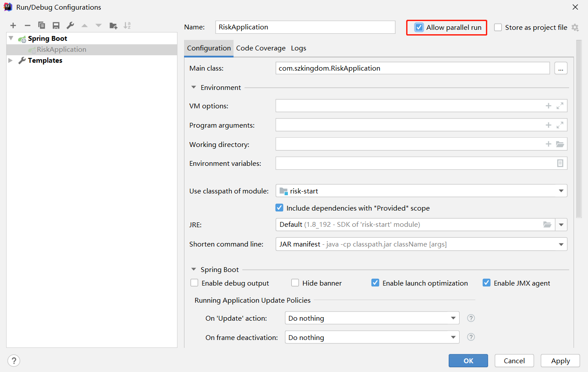
Task: Copy the selected configuration
Action: tap(42, 26)
